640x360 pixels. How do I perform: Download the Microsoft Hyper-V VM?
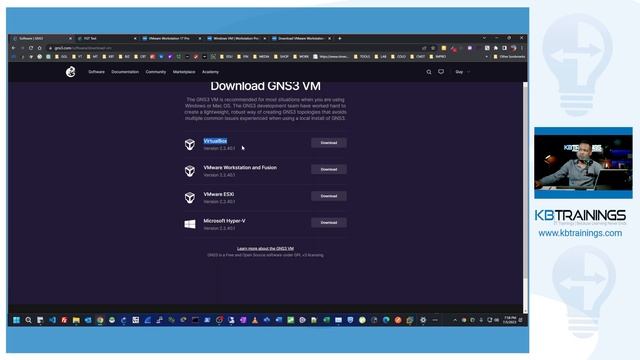tap(329, 222)
